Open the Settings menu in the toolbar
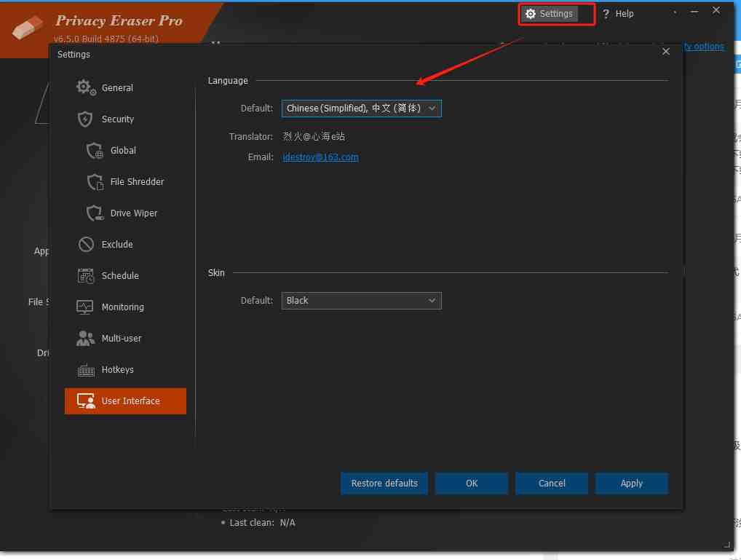 (x=555, y=13)
